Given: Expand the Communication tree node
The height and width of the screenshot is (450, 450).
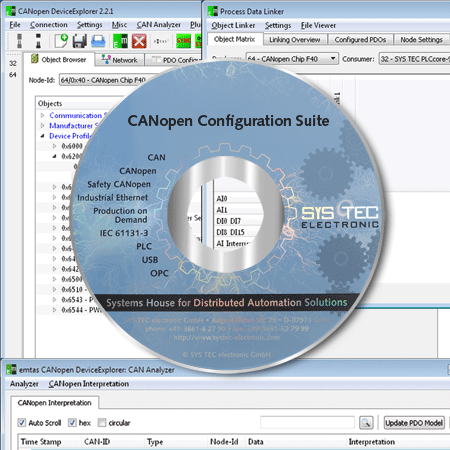Looking at the screenshot, I should (x=42, y=115).
